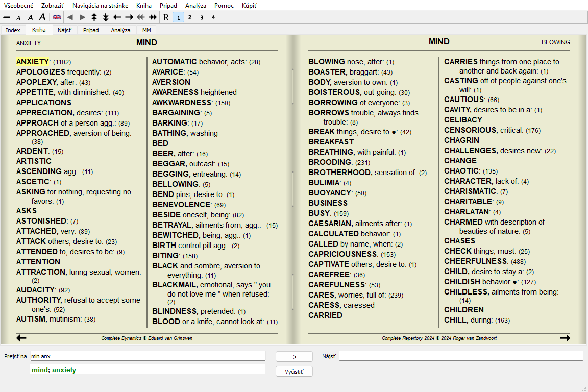Click the double down arrow toolbar icon
The width and height of the screenshot is (588, 392).
[106, 17]
